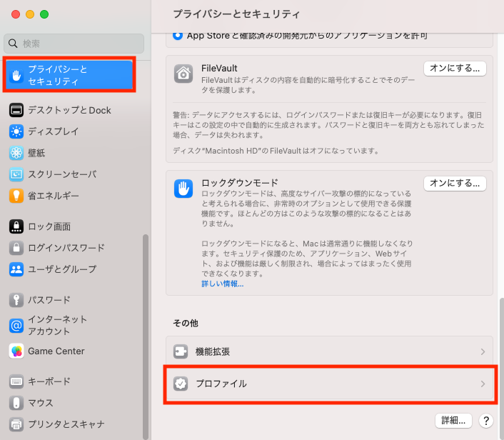This screenshot has height=440, width=504.
Task: Click the プロファイル checkmark badge icon
Action: point(181,384)
